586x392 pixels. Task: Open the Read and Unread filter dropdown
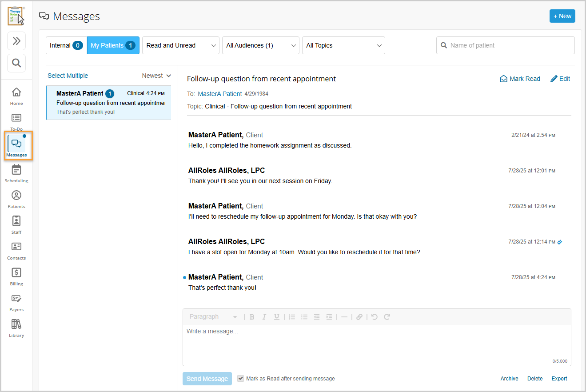pyautogui.click(x=180, y=45)
